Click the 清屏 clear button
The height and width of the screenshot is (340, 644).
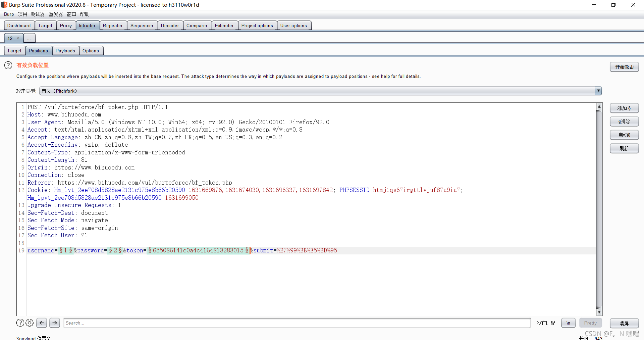(x=624, y=324)
